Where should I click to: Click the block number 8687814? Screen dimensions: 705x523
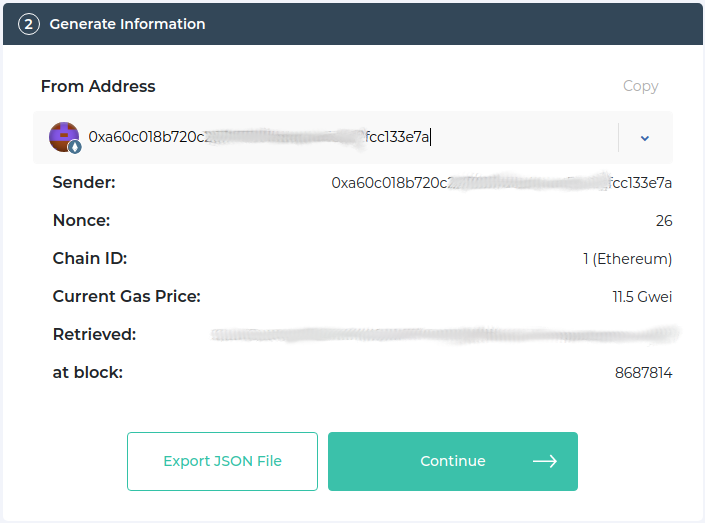pyautogui.click(x=643, y=373)
